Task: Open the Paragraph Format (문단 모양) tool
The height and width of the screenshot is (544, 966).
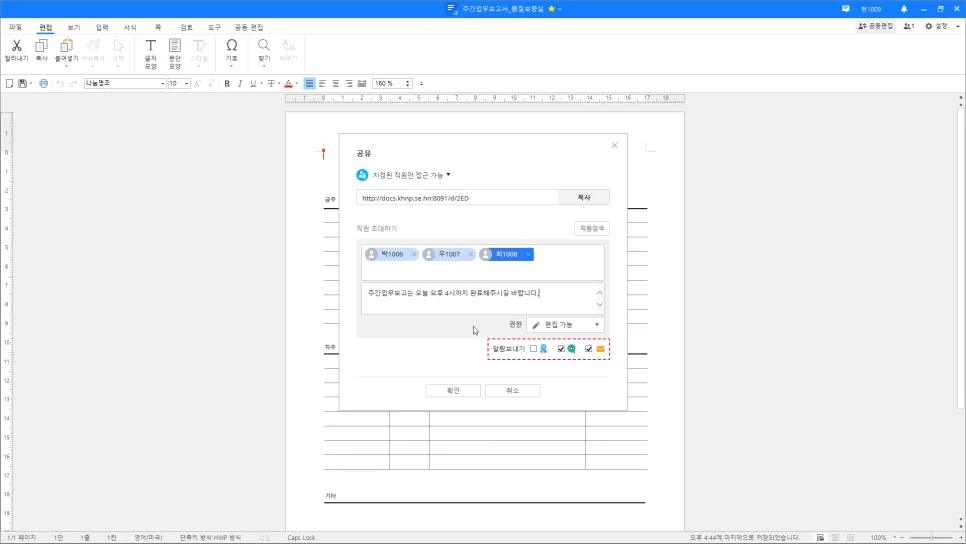Action: click(175, 46)
